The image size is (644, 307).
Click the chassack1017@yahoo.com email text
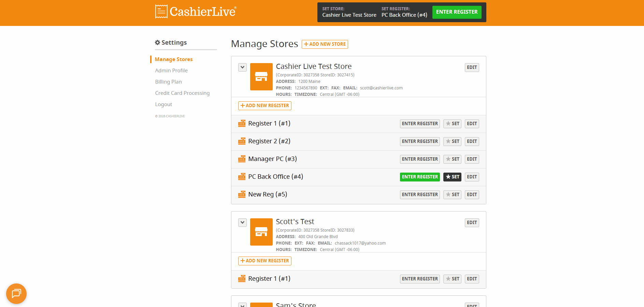[360, 243]
